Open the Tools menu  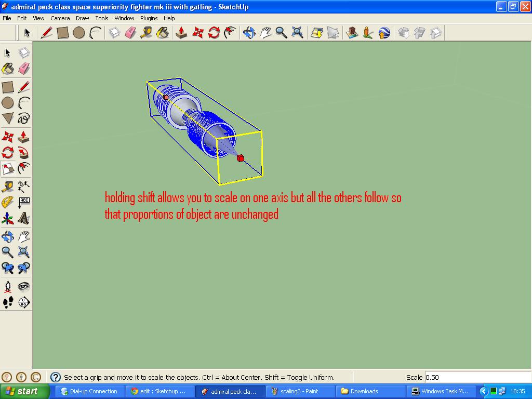point(101,18)
